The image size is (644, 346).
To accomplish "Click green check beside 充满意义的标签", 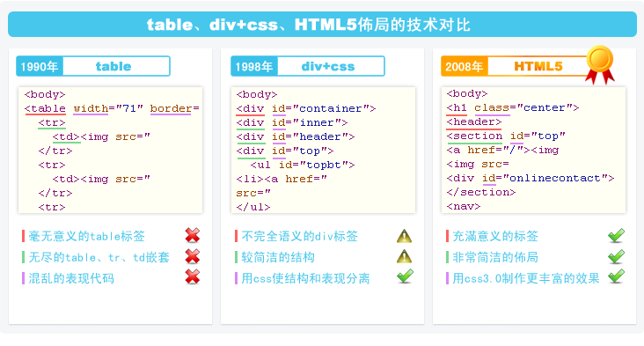I will point(616,235).
